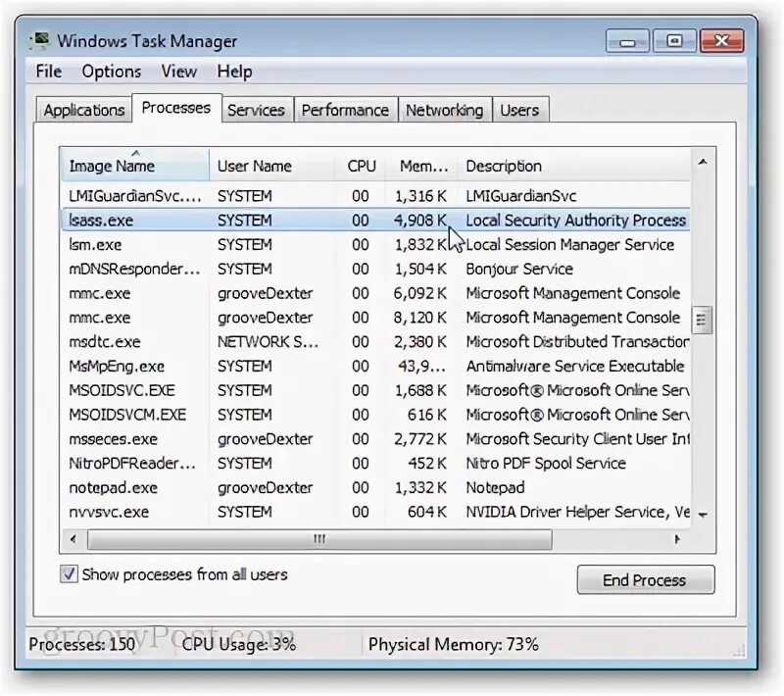The width and height of the screenshot is (784, 696).
Task: Click Nitro PDF Spool Service description
Action: [x=546, y=464]
